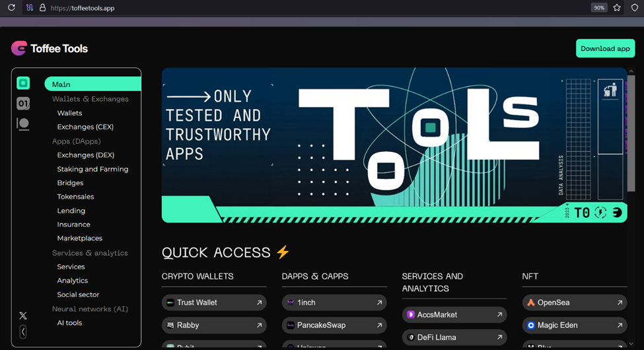The height and width of the screenshot is (350, 644).
Task: Click the Download app button
Action: coord(606,48)
